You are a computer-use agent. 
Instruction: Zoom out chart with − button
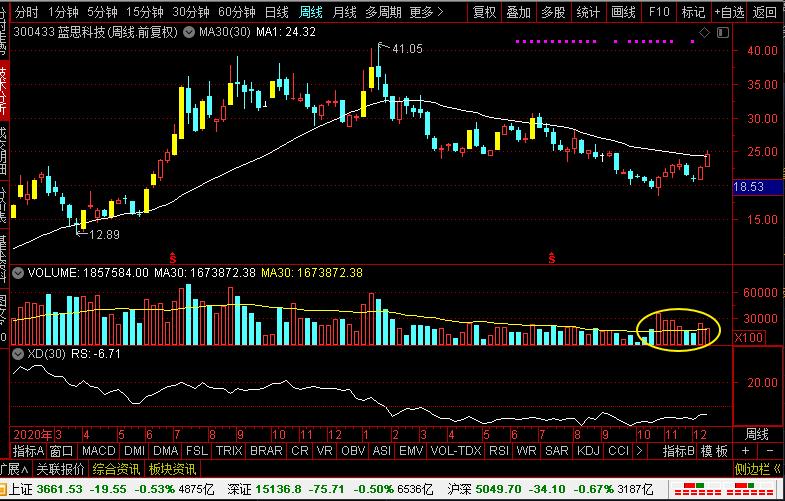pyautogui.click(x=770, y=451)
